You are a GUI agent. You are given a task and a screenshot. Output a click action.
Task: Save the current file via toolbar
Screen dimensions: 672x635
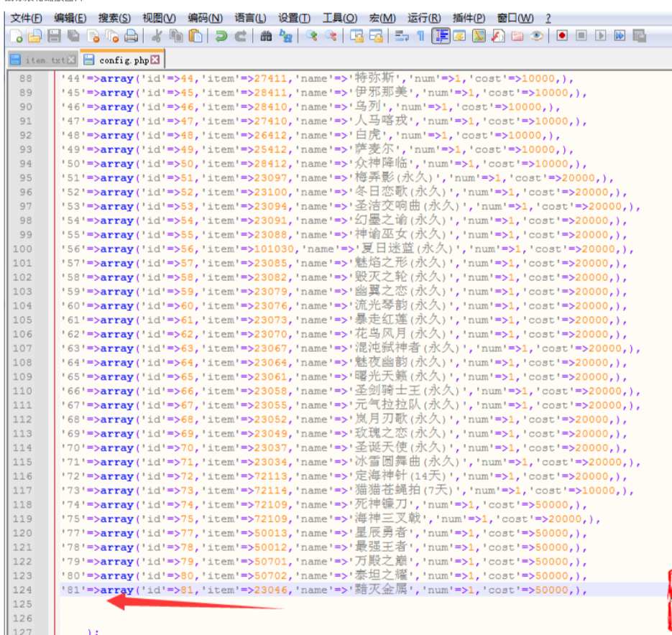(x=54, y=36)
